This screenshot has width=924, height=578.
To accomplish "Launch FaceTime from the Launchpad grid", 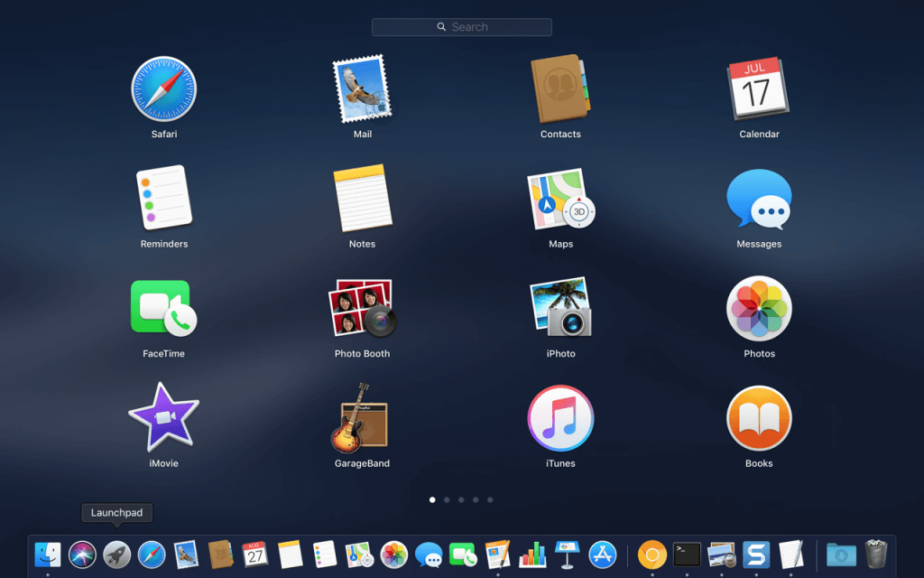I will click(164, 308).
